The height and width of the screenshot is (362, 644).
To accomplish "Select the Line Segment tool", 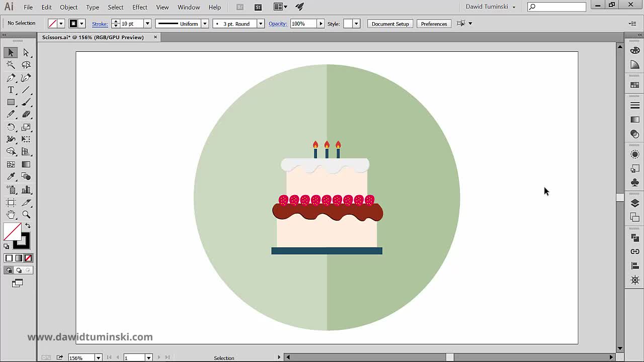I will click(26, 90).
